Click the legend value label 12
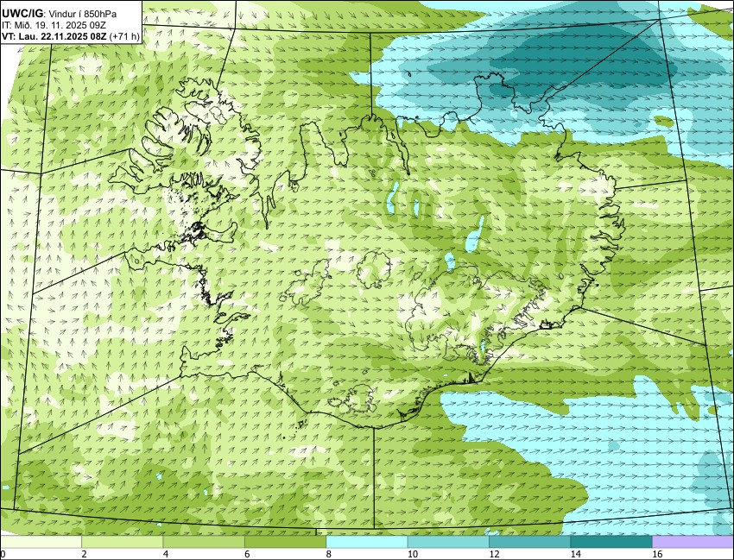This screenshot has width=734, height=560. pyautogui.click(x=493, y=554)
